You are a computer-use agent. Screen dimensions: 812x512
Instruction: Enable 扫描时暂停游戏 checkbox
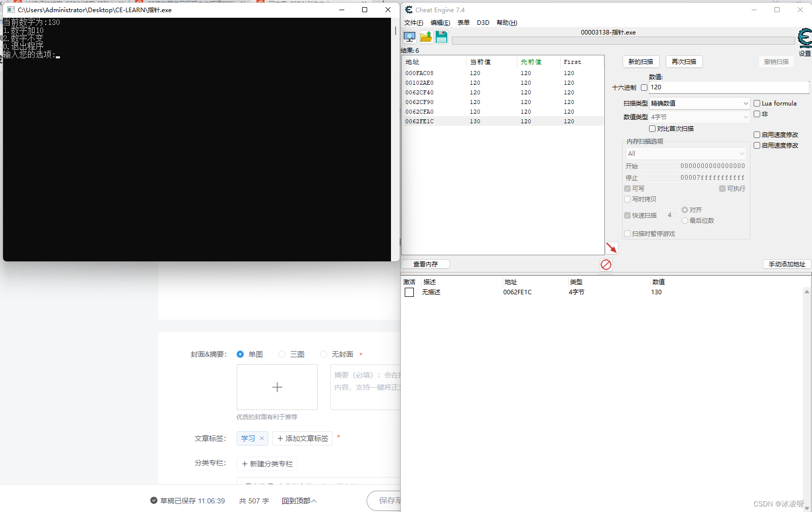click(x=628, y=234)
